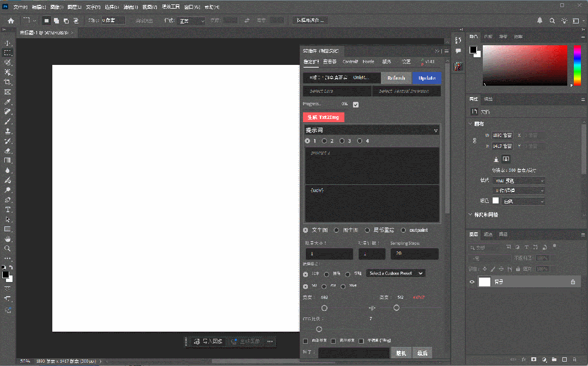
Task: Select the Brush tool
Action: tap(8, 121)
